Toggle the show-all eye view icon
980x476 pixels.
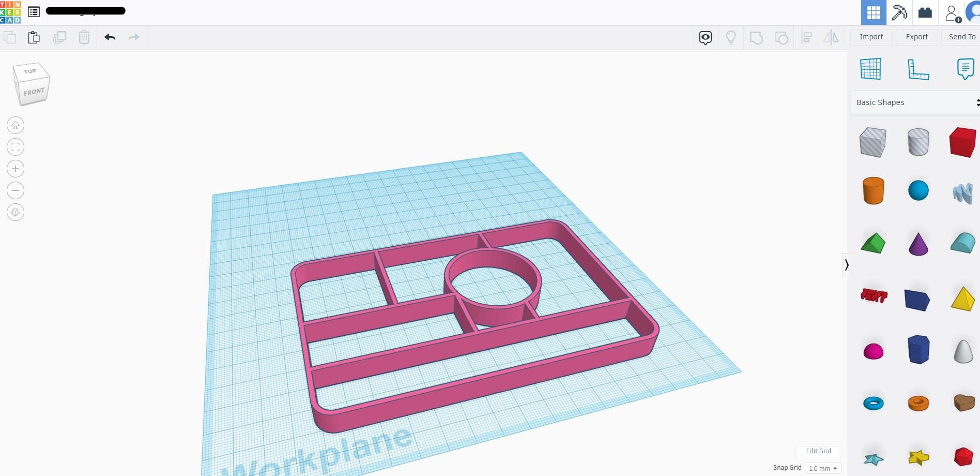click(x=706, y=37)
